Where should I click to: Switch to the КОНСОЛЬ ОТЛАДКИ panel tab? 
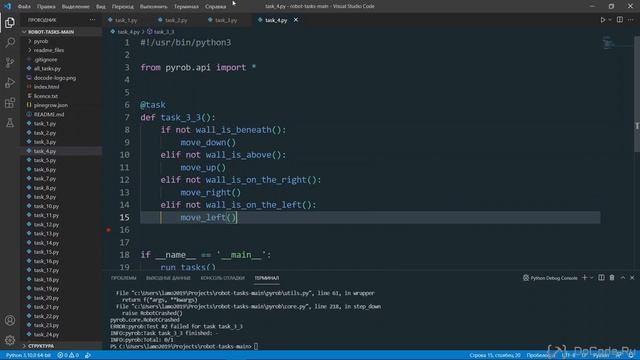222,278
